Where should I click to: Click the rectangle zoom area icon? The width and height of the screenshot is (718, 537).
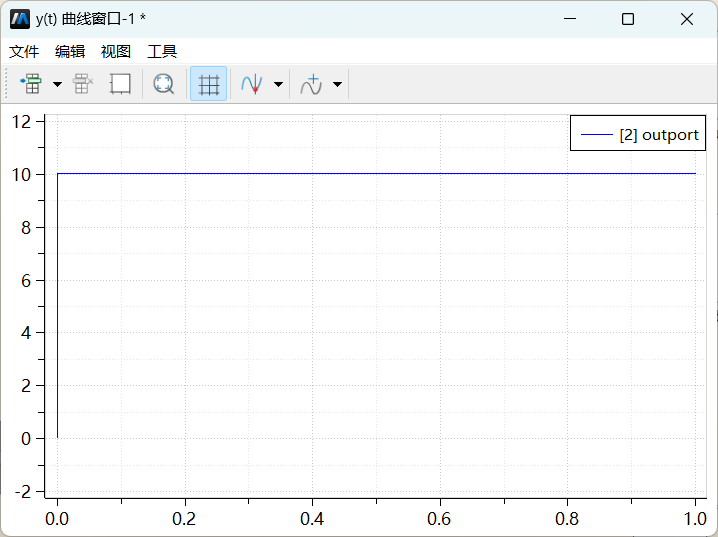point(120,84)
